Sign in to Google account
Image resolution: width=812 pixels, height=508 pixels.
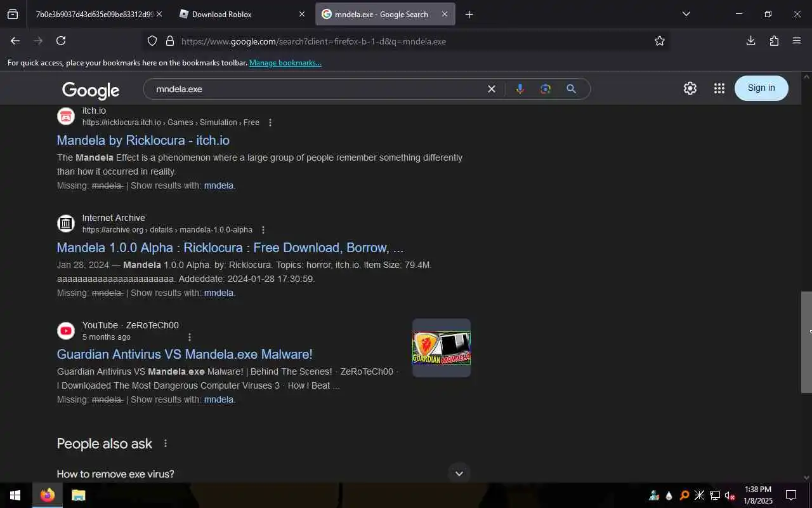[761, 88]
